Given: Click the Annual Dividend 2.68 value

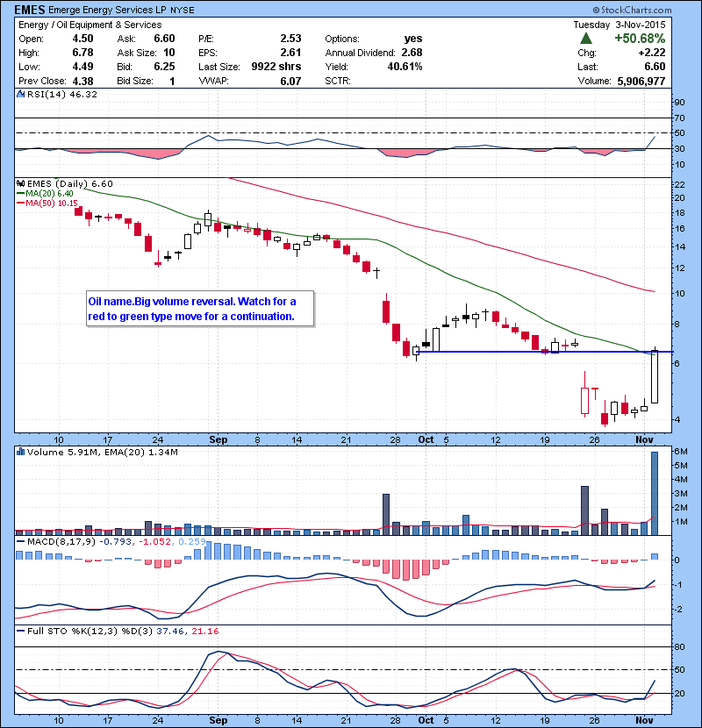Looking at the screenshot, I should coord(412,53).
